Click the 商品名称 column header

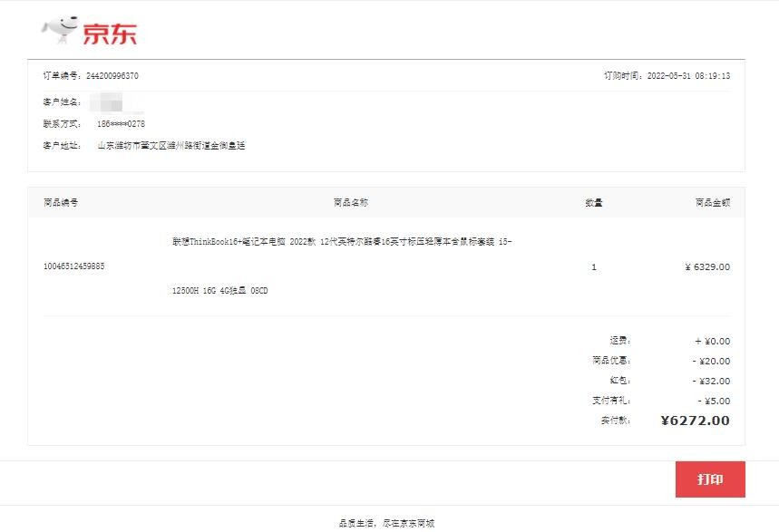click(x=351, y=202)
